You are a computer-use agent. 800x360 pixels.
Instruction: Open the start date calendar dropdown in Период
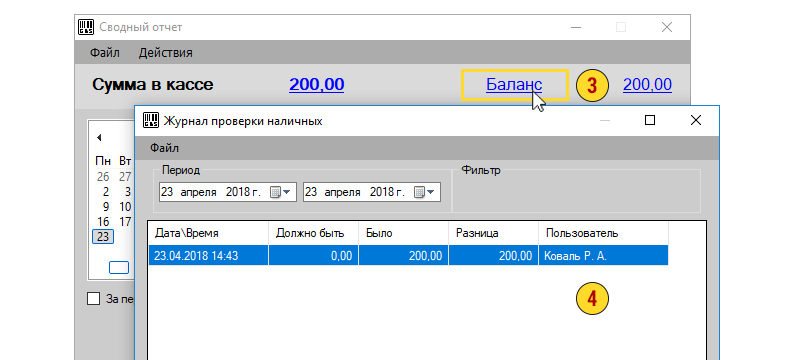(x=281, y=192)
